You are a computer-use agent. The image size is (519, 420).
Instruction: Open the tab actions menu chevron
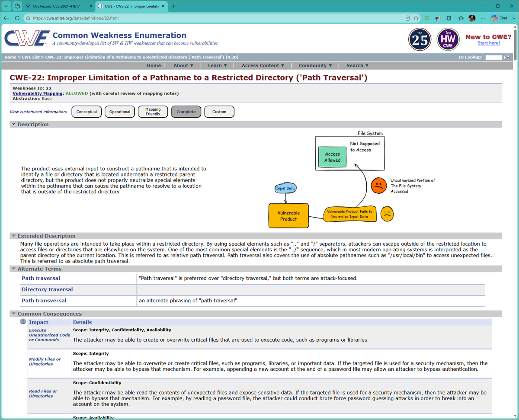[6, 6]
